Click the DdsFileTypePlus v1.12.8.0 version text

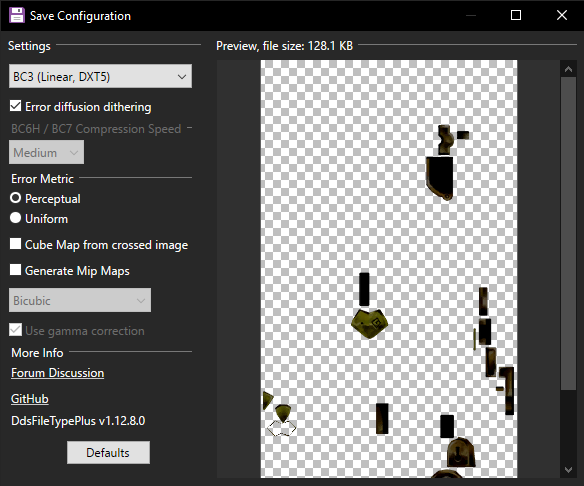78,421
